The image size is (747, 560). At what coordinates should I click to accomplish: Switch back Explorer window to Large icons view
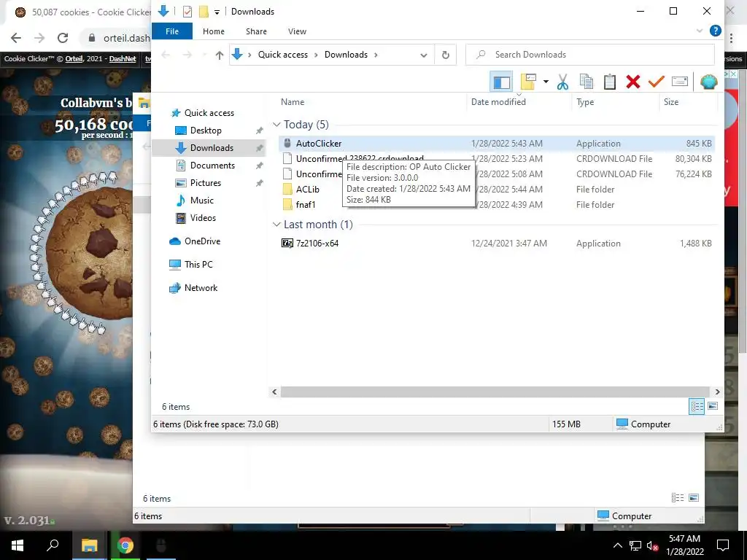tap(694, 497)
